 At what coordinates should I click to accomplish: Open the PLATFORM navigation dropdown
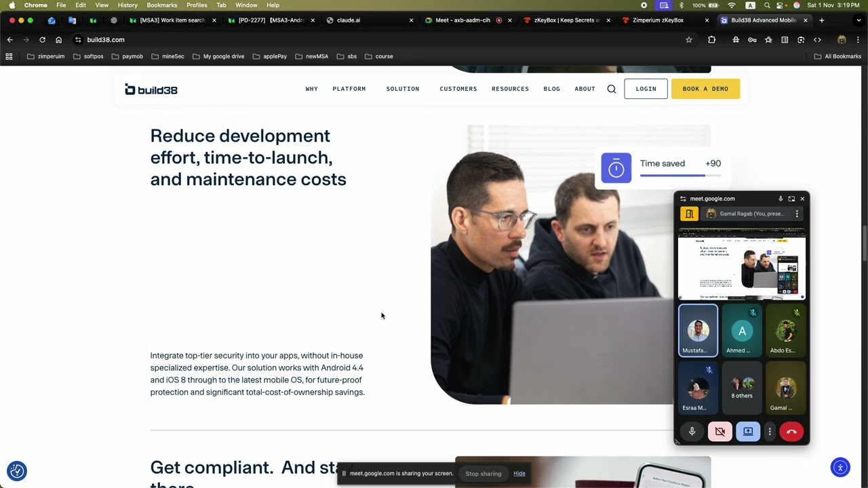pos(349,89)
